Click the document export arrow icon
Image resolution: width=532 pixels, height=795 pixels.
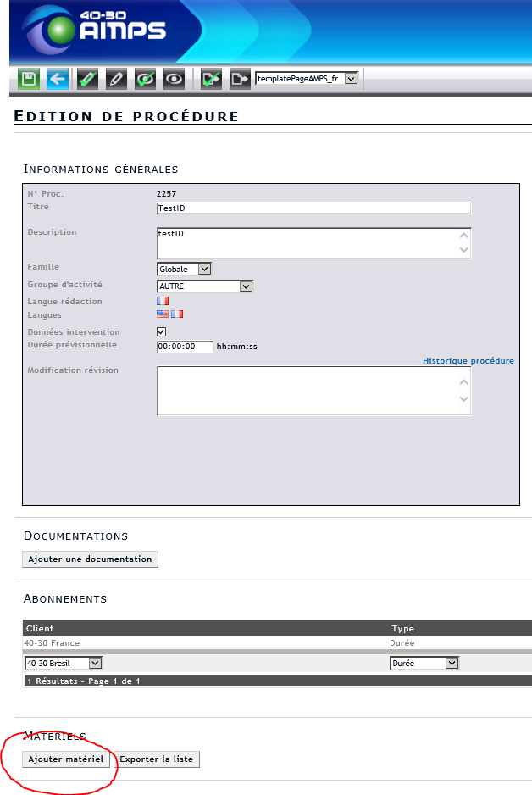pos(240,80)
